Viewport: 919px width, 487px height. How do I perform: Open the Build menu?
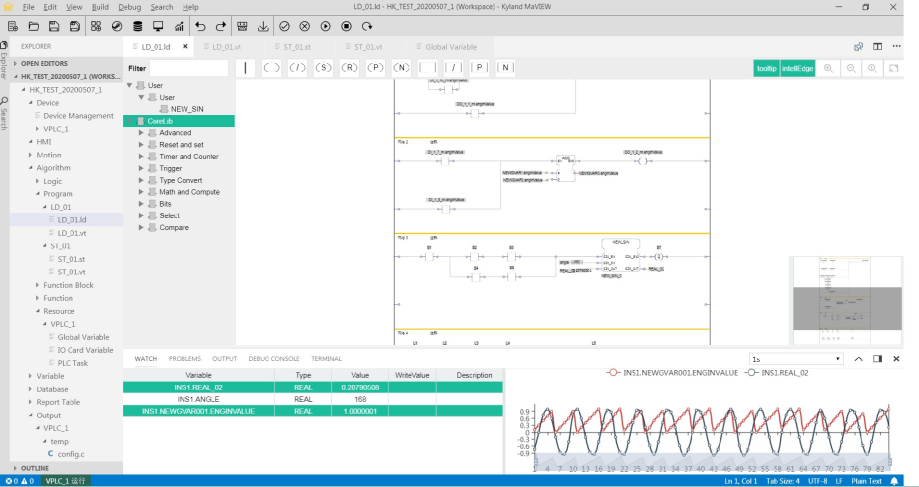pos(100,7)
